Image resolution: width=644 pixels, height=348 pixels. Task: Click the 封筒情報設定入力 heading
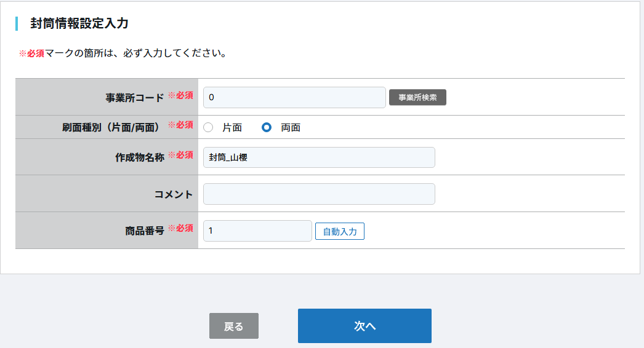coord(79,23)
